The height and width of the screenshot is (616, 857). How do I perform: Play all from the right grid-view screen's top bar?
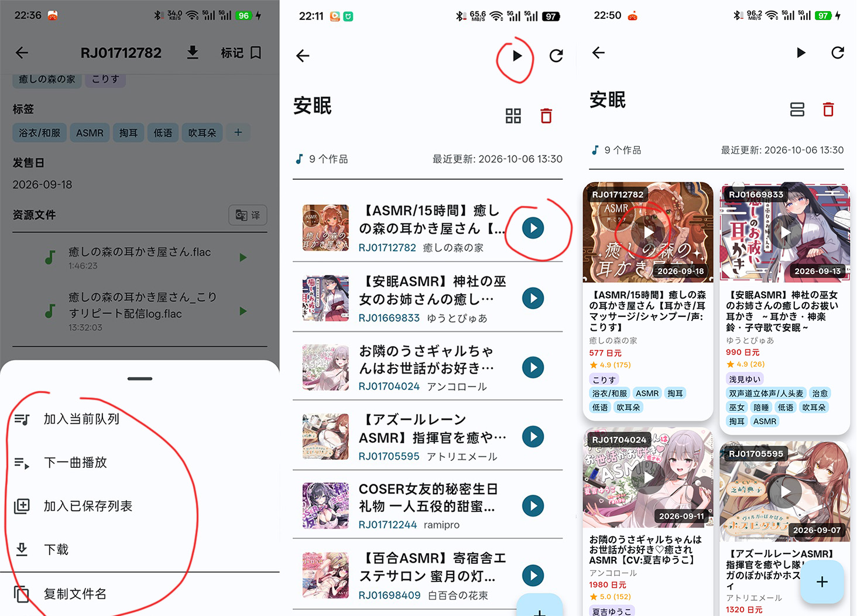coord(801,53)
